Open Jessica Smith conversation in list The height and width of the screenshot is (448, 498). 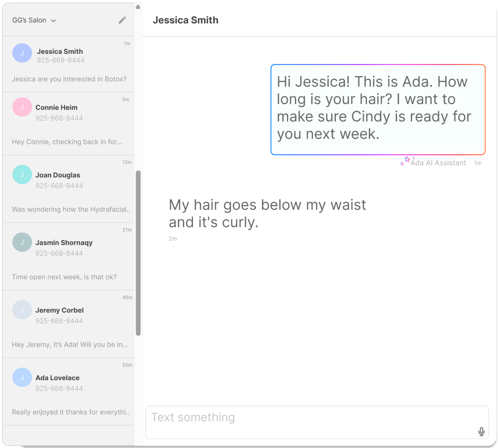pos(68,64)
